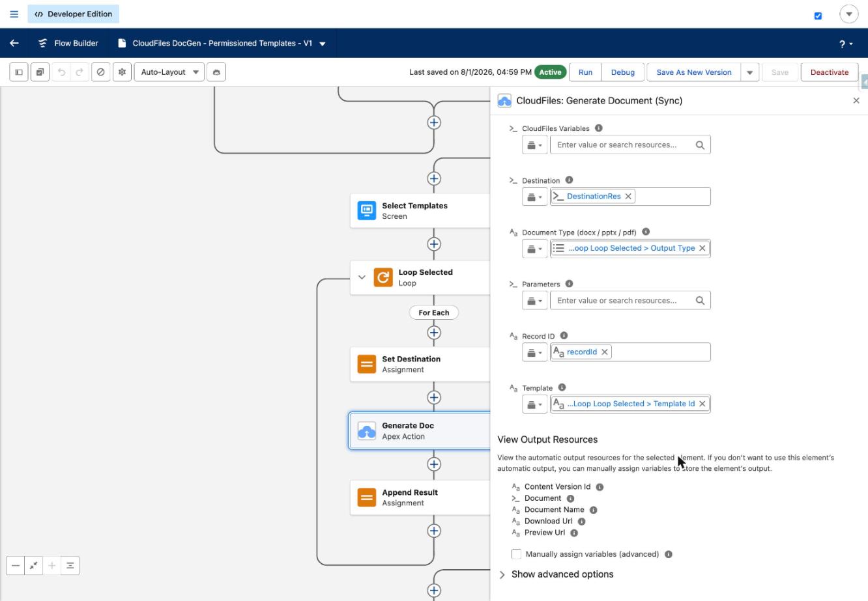This screenshot has height=601, width=868.
Task: Click the Append Result assignment icon
Action: (x=367, y=497)
